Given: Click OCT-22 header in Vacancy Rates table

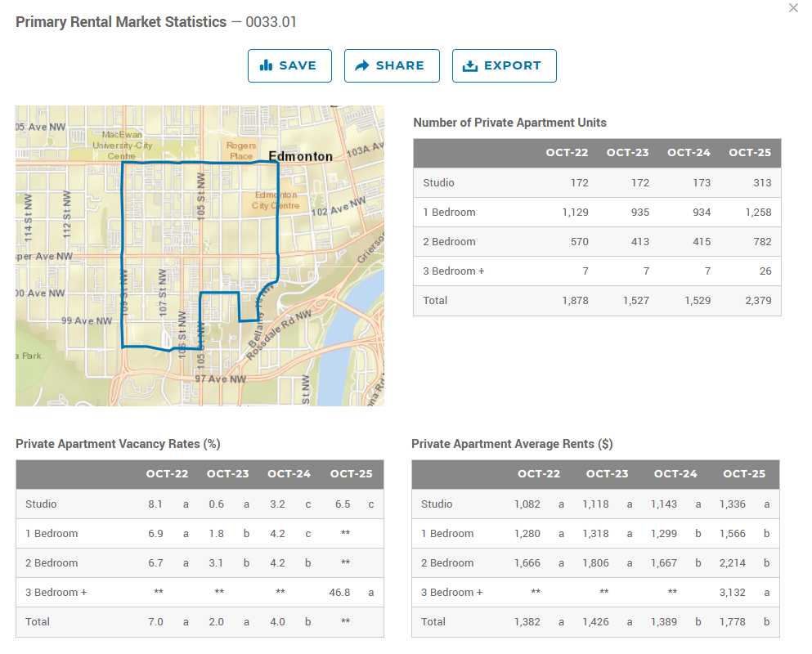Looking at the screenshot, I should click(x=167, y=474).
